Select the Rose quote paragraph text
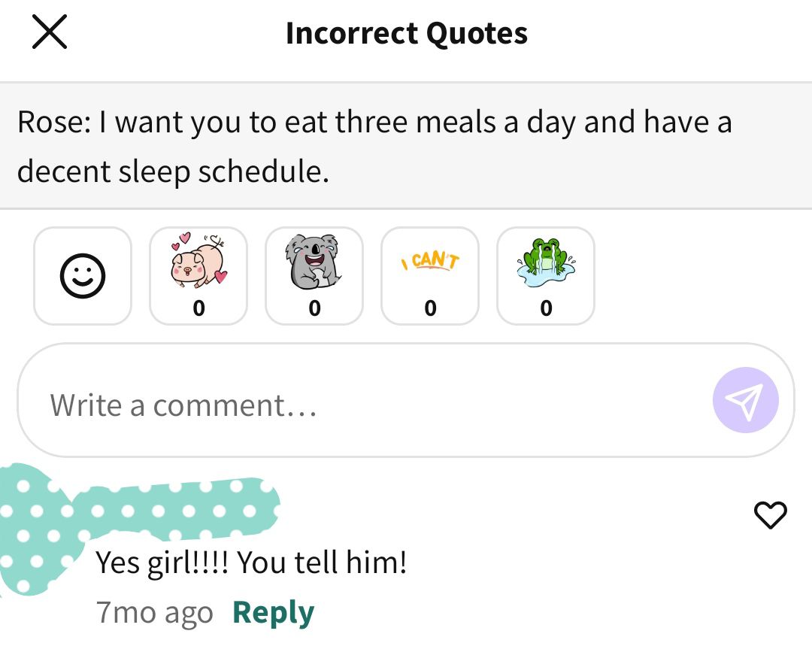 374,147
